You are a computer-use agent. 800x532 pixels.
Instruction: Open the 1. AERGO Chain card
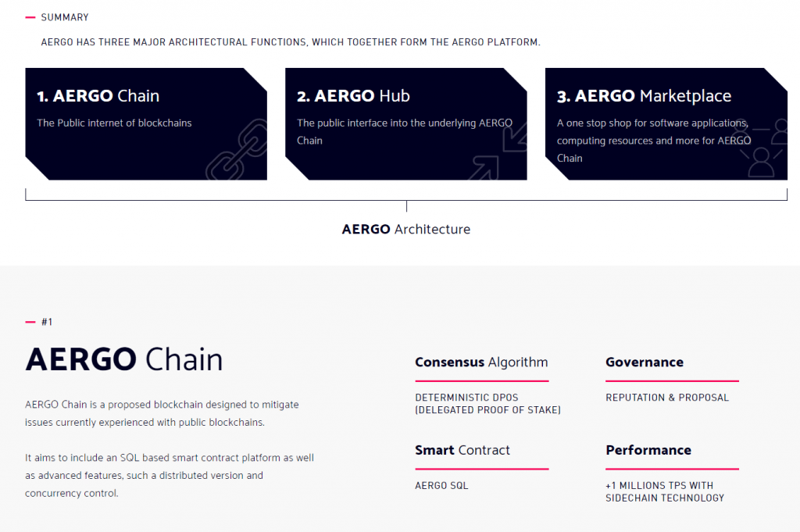pyautogui.click(x=146, y=124)
